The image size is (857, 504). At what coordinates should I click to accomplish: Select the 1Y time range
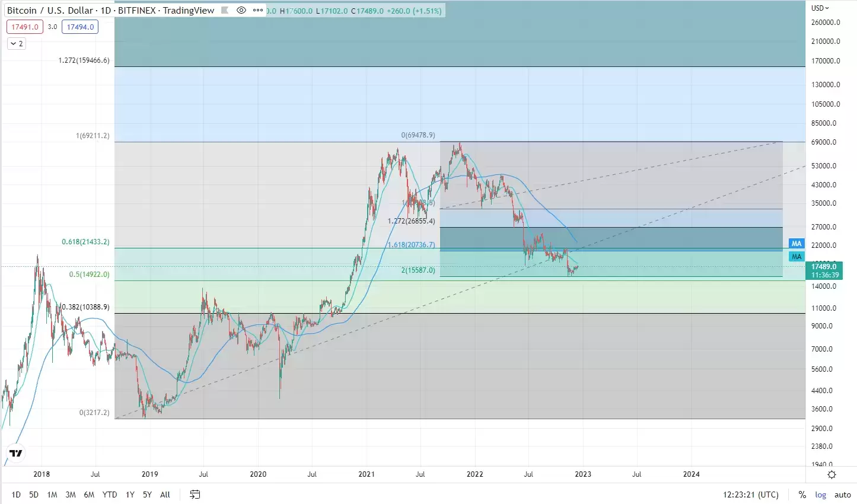130,495
